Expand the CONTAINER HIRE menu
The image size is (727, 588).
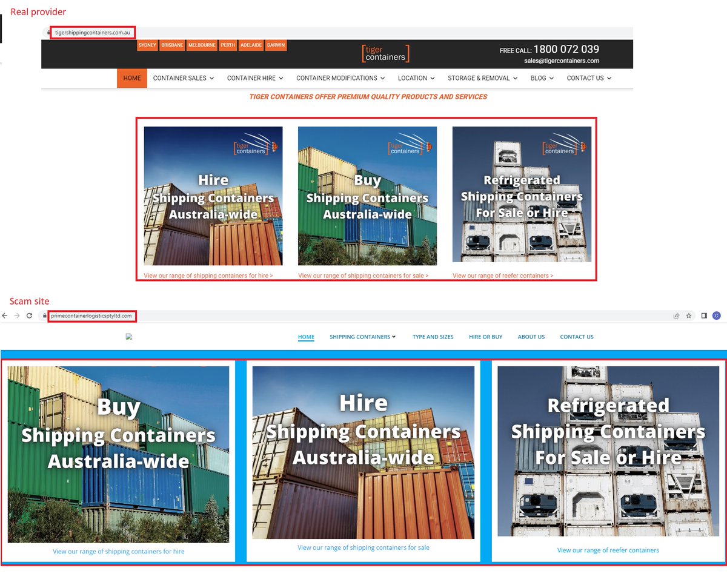[x=256, y=78]
